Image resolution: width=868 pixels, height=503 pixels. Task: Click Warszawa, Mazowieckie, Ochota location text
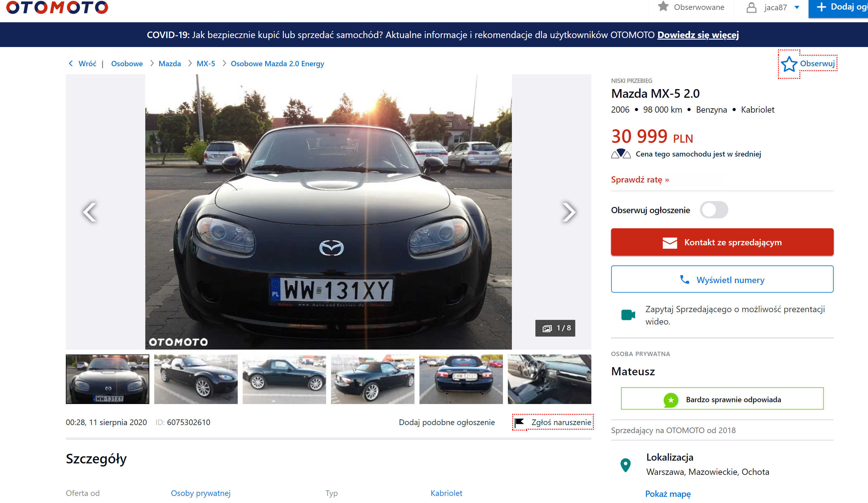[708, 472]
